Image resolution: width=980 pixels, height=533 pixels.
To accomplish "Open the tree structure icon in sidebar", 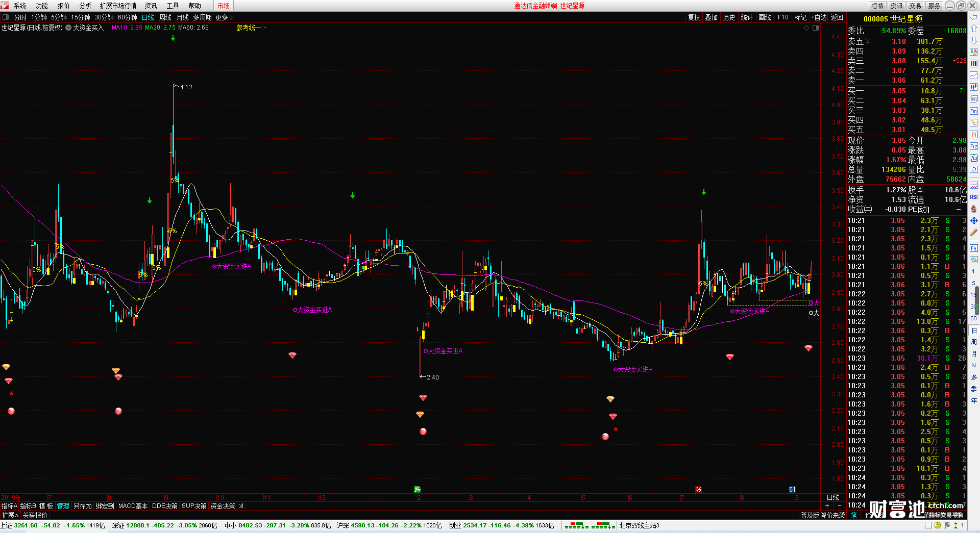I will 974,122.
